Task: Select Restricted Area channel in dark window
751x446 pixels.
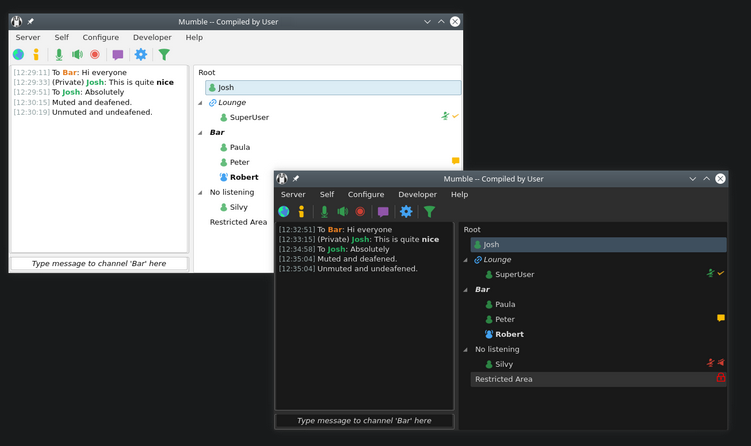Action: click(x=599, y=379)
